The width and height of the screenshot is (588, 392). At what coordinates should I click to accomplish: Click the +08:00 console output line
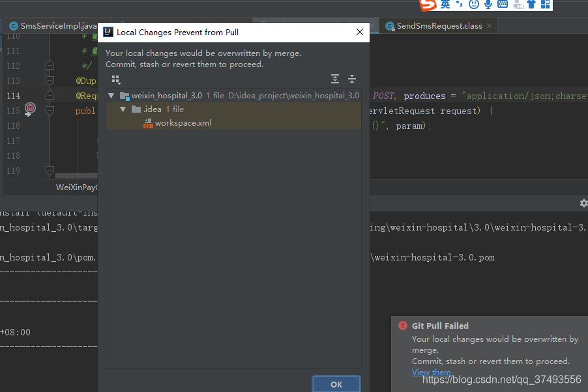15,332
